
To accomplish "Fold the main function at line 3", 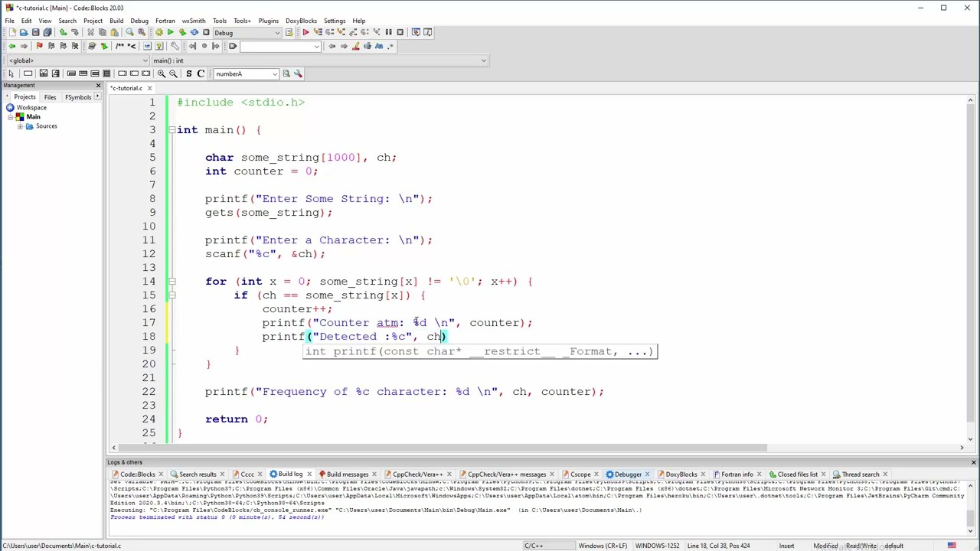I will click(171, 130).
